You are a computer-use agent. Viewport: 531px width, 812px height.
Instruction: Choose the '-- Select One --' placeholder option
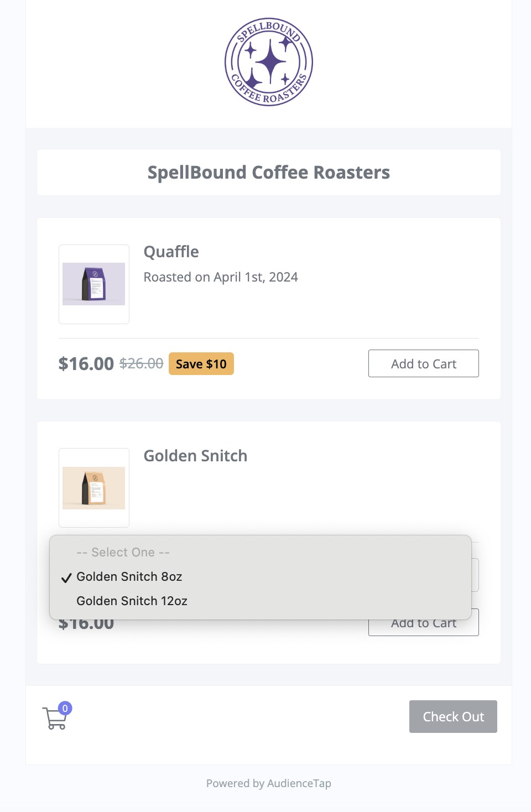click(122, 552)
